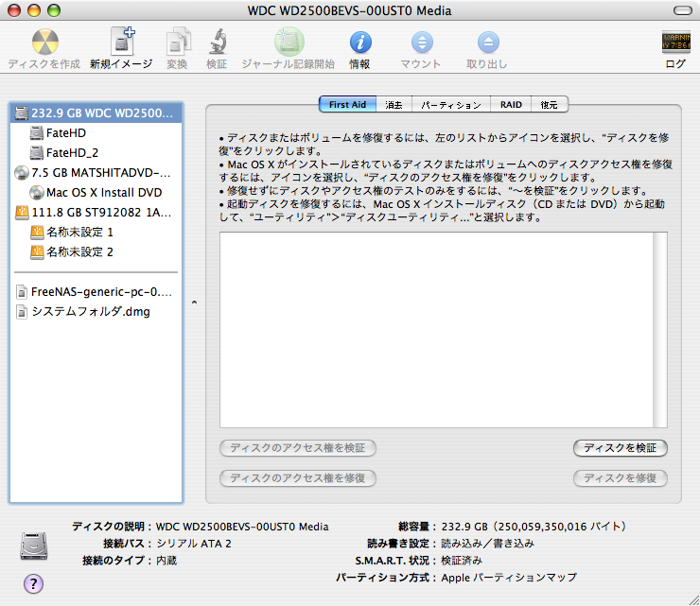Select the FateHD volume
Screen dimensions: 700x606
[x=96, y=133]
